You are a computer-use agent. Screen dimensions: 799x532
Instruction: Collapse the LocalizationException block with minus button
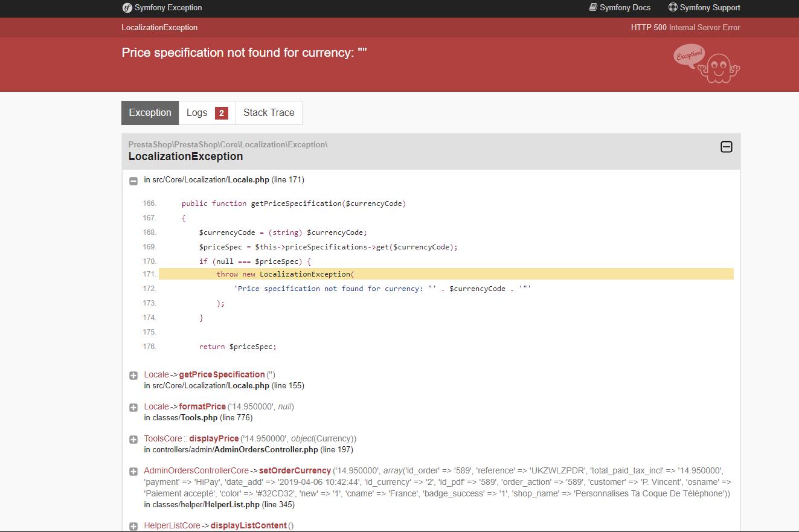click(x=727, y=147)
